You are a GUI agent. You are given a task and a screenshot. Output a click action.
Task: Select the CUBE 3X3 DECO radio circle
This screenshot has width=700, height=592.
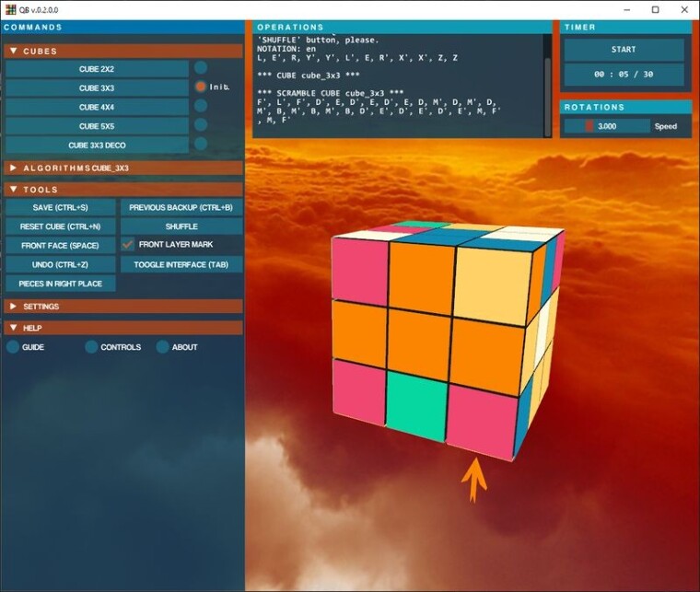point(201,144)
